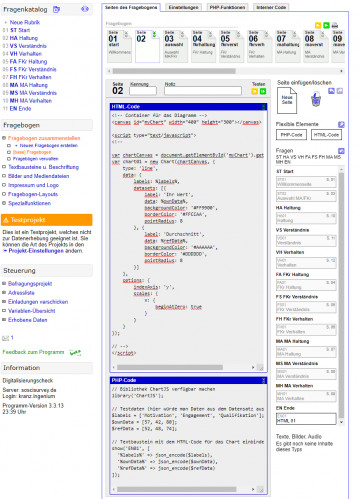The image size is (361, 499).
Task: Open the PHP-Funktionen tab
Action: 227,7
